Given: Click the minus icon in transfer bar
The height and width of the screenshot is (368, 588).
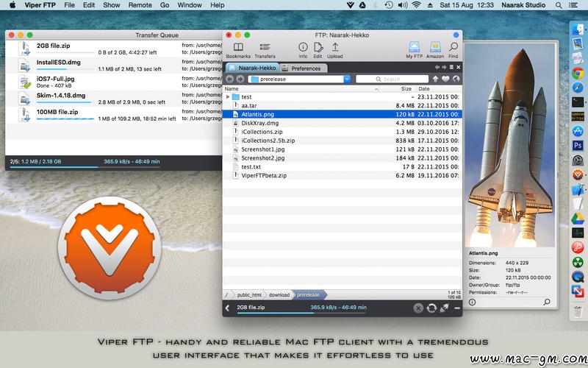Looking at the screenshot, I should tap(456, 308).
